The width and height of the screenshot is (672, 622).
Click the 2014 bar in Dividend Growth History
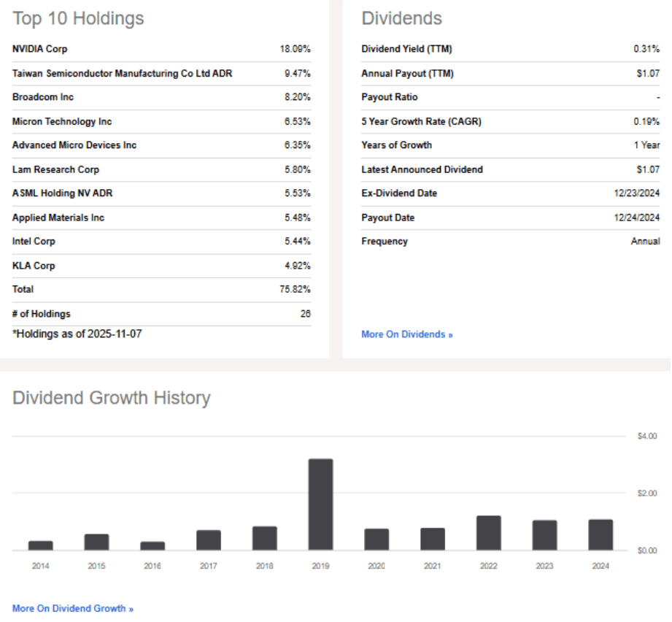[x=40, y=545]
